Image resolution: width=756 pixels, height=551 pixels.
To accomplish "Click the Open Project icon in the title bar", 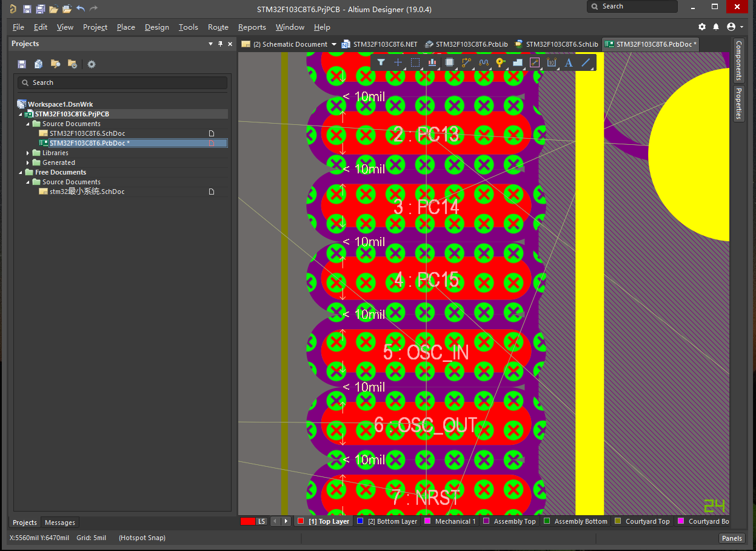I will click(67, 9).
